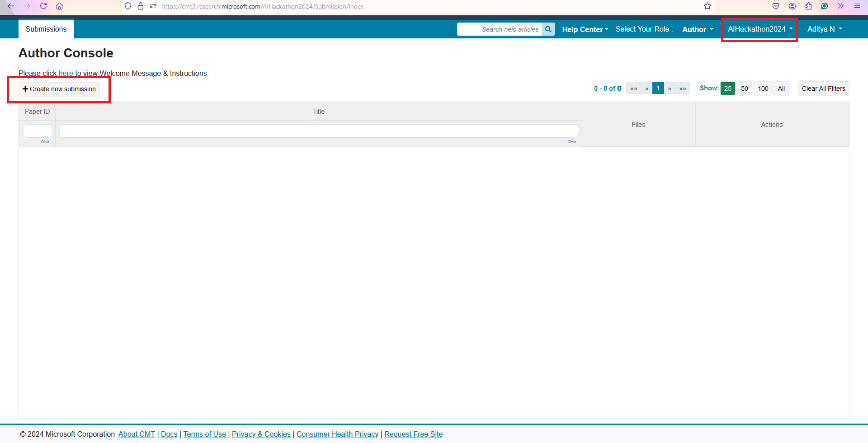
Task: Open the Docs footer link
Action: click(x=169, y=434)
